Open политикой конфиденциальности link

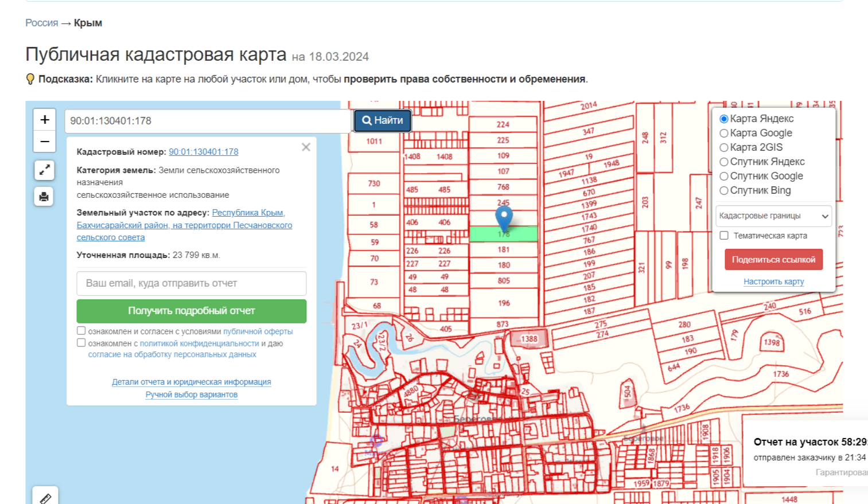click(x=200, y=343)
